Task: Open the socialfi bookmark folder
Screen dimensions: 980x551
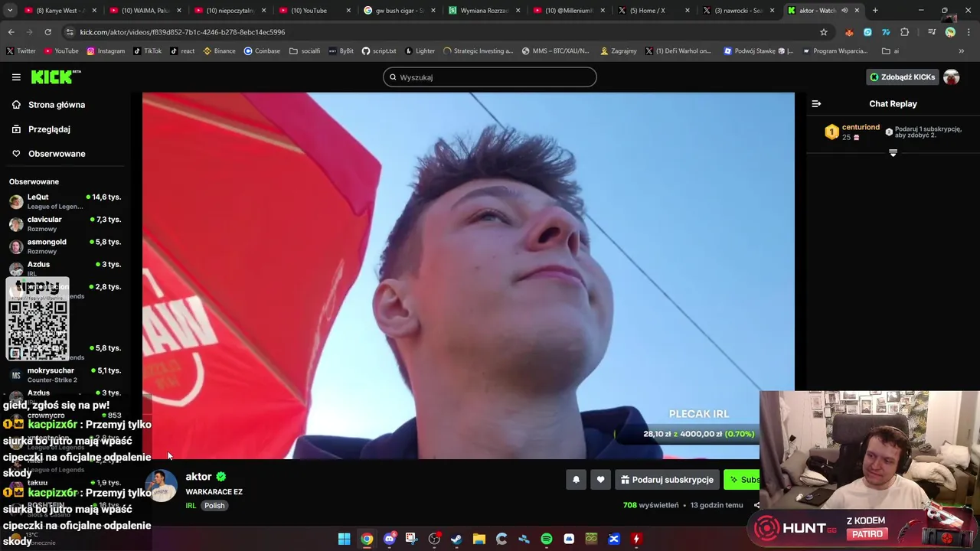Action: pos(305,51)
